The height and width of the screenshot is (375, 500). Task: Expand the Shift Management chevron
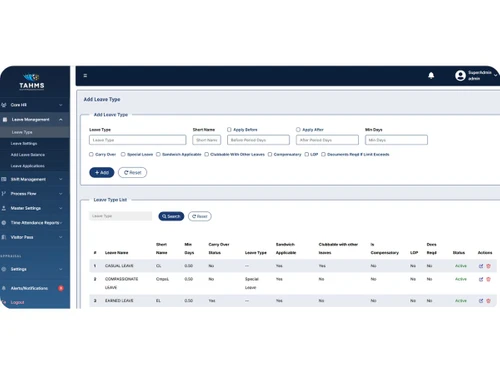61,179
